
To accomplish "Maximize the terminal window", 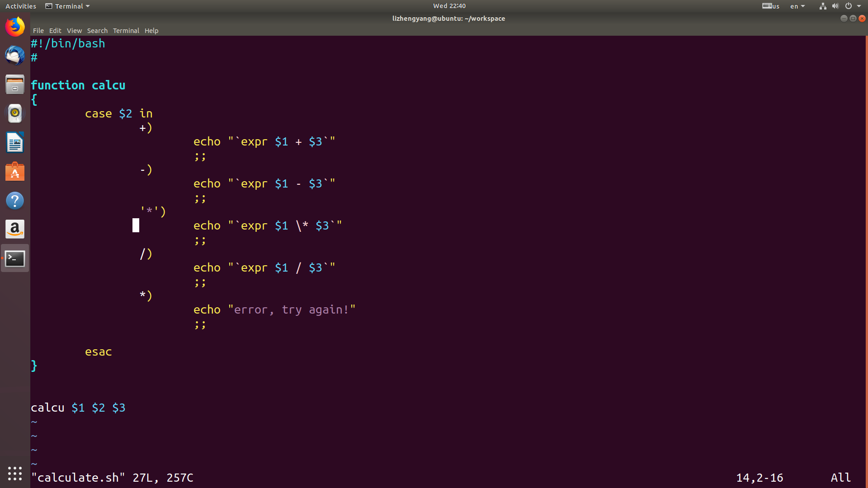I will point(853,19).
